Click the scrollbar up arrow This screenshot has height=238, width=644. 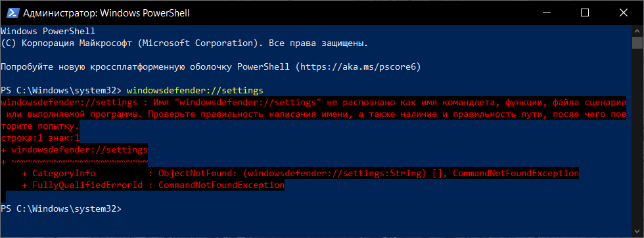point(637,30)
